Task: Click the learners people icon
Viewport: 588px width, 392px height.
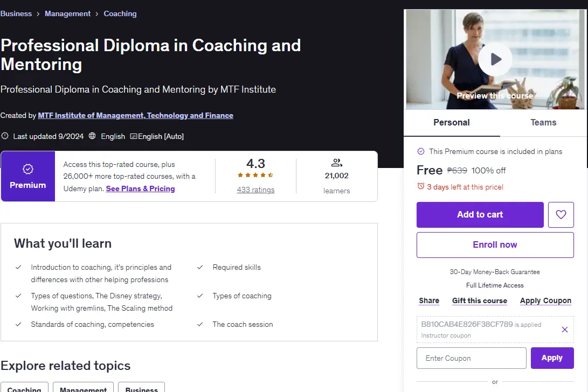Action: 336,163
